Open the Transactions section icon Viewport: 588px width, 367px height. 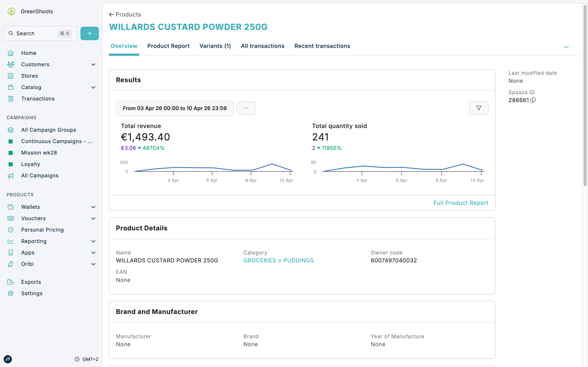(x=11, y=98)
